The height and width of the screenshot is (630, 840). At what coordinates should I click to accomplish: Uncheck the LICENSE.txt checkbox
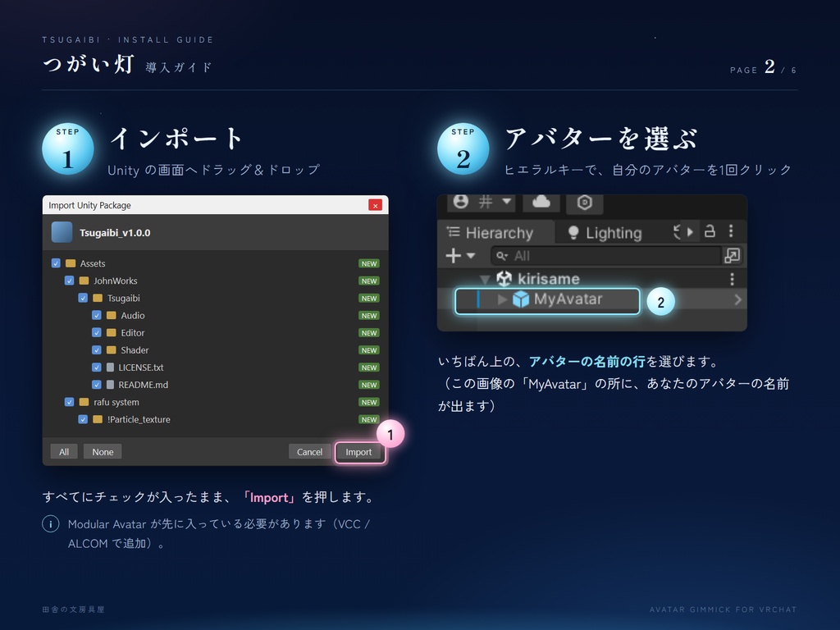point(97,367)
